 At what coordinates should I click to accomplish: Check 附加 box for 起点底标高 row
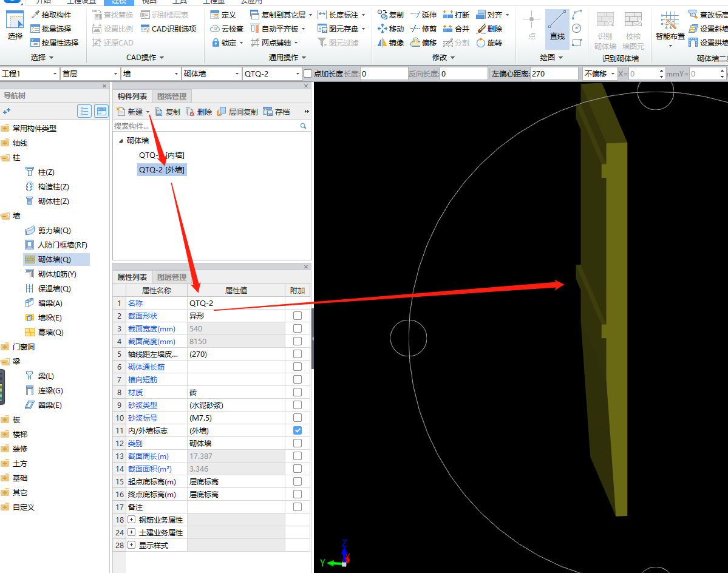click(x=298, y=481)
